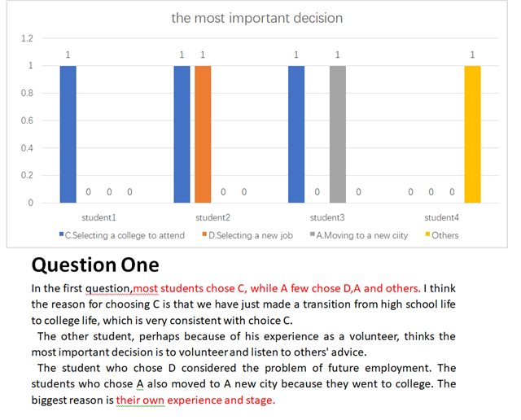Click the 'Others' legend label
The height and width of the screenshot is (420, 521).
[x=445, y=235]
